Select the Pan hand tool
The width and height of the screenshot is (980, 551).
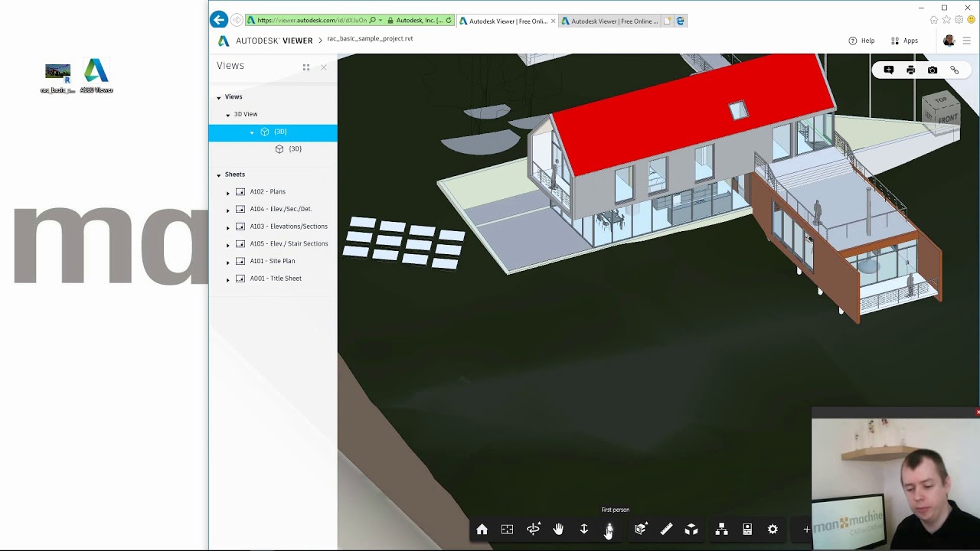(558, 530)
